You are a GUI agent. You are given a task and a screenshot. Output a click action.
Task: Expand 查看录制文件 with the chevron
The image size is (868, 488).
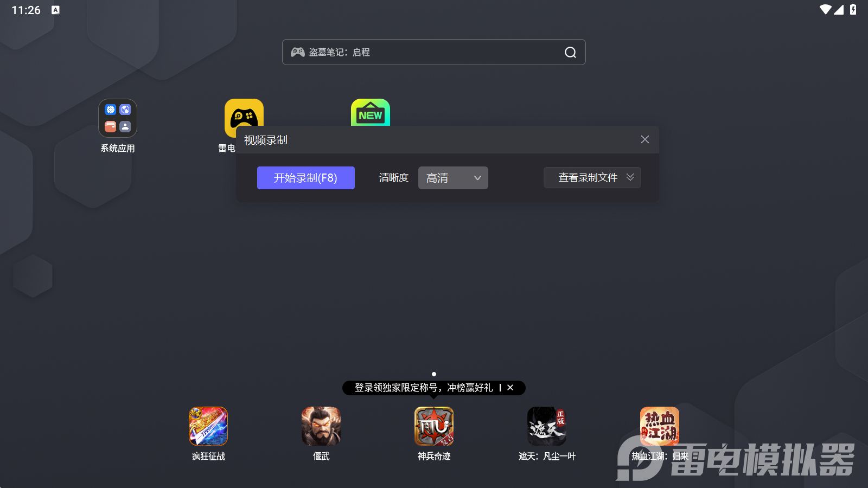[x=630, y=177]
